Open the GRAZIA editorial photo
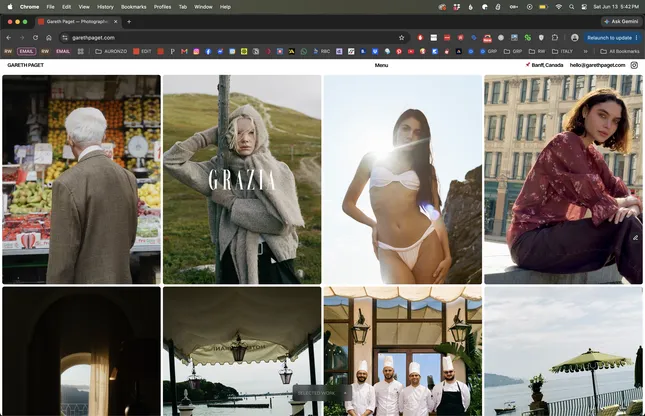The image size is (645, 416). (242, 179)
